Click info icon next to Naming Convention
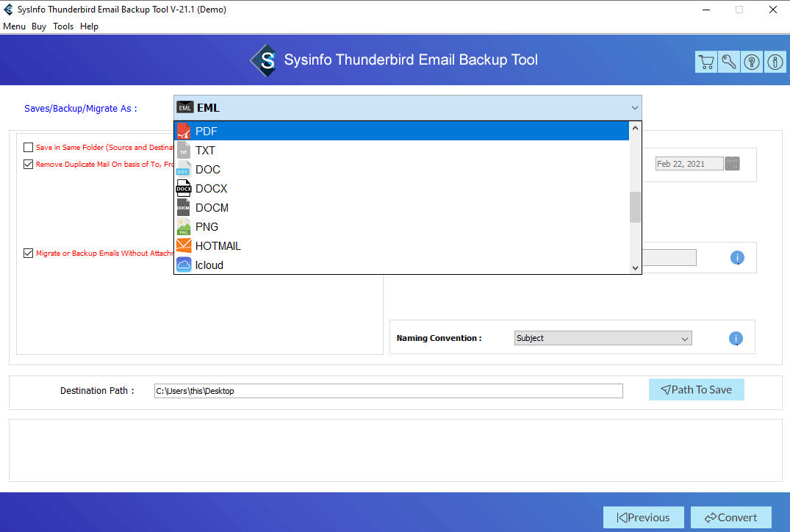The image size is (790, 532). coord(736,339)
